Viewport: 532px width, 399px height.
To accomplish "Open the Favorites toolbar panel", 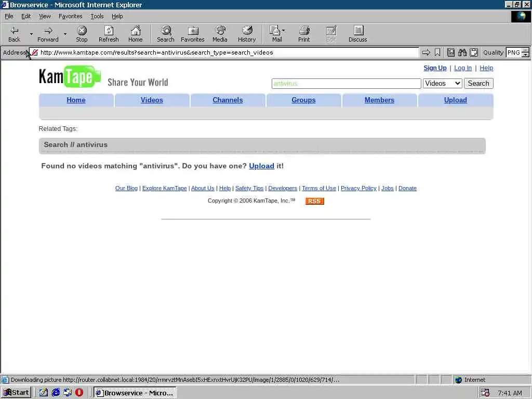I will tap(193, 34).
